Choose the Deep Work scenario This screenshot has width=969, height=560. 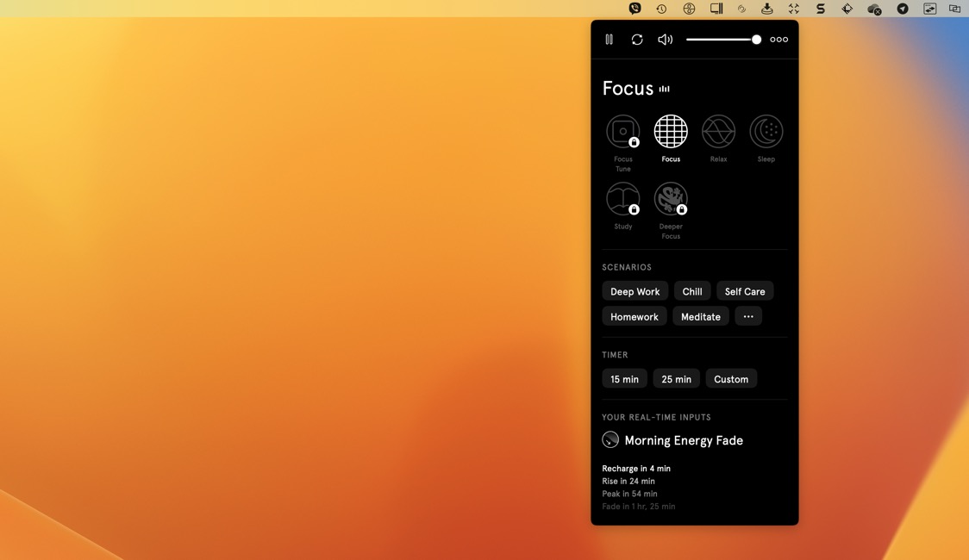tap(635, 291)
